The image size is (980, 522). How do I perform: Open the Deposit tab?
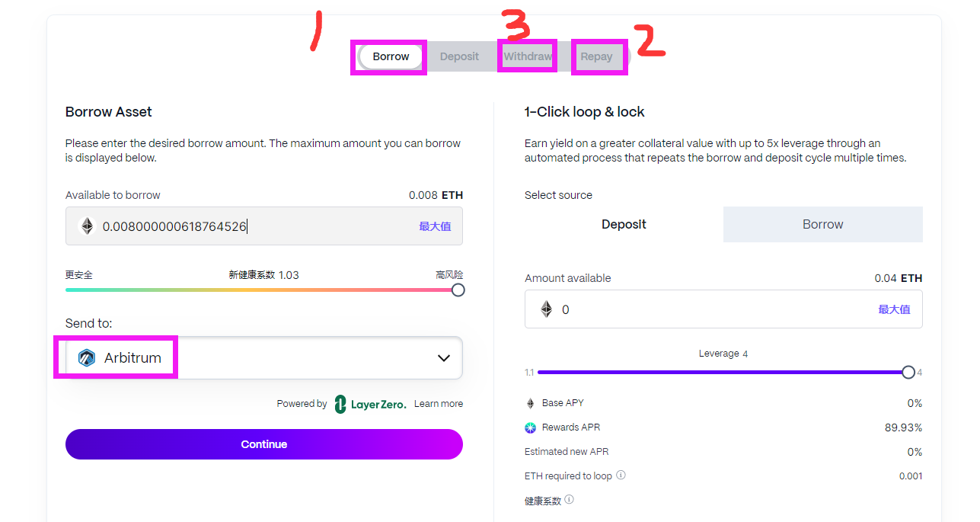pos(459,56)
